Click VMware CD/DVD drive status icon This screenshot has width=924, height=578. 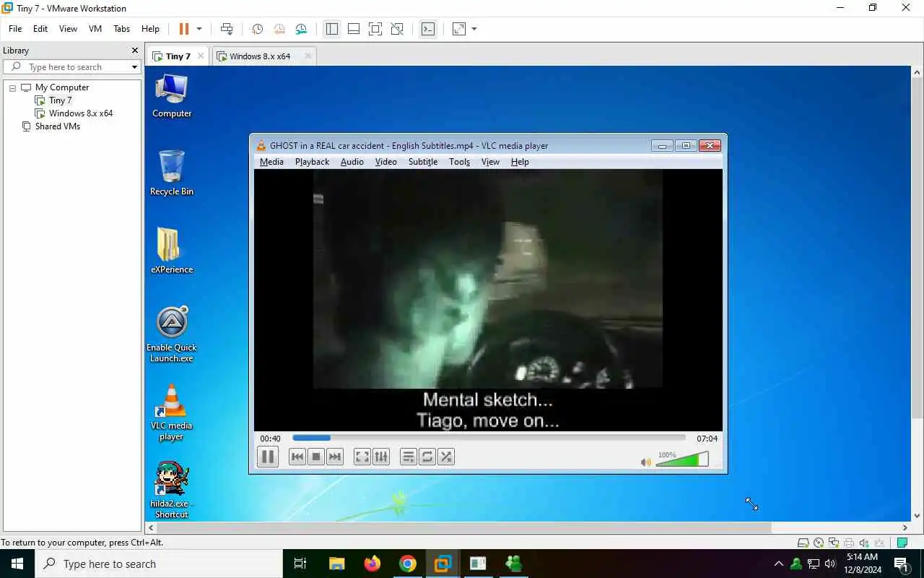pyautogui.click(x=819, y=543)
